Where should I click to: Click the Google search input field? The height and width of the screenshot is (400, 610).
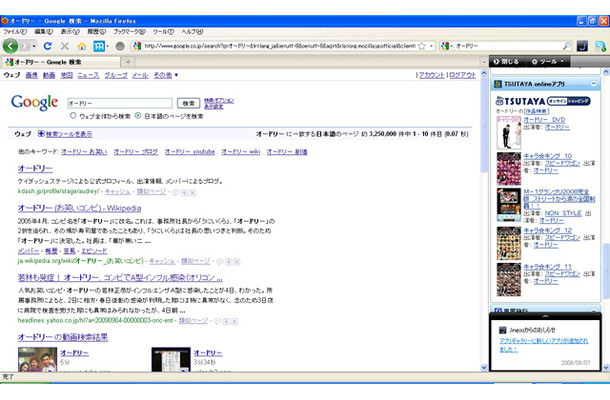120,103
